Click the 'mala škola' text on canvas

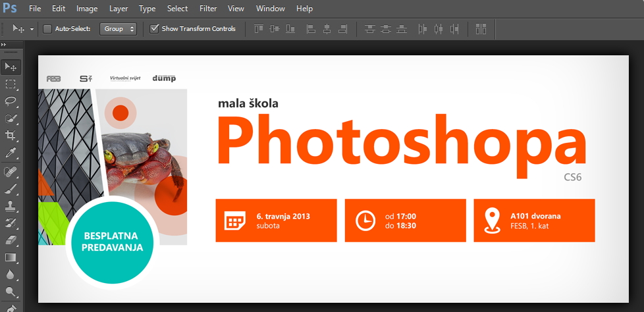point(248,103)
